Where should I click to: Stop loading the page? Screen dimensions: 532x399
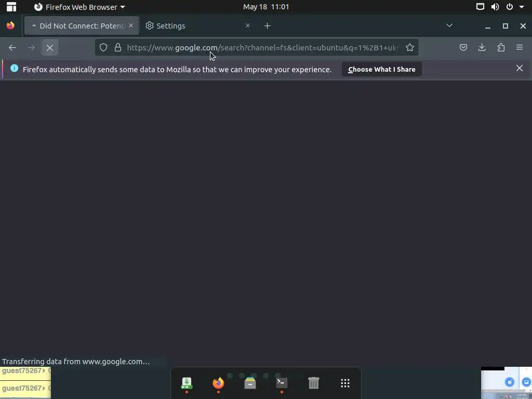pos(50,48)
